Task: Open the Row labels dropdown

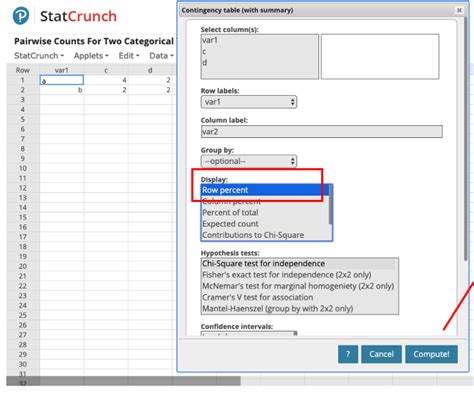Action: pos(249,102)
